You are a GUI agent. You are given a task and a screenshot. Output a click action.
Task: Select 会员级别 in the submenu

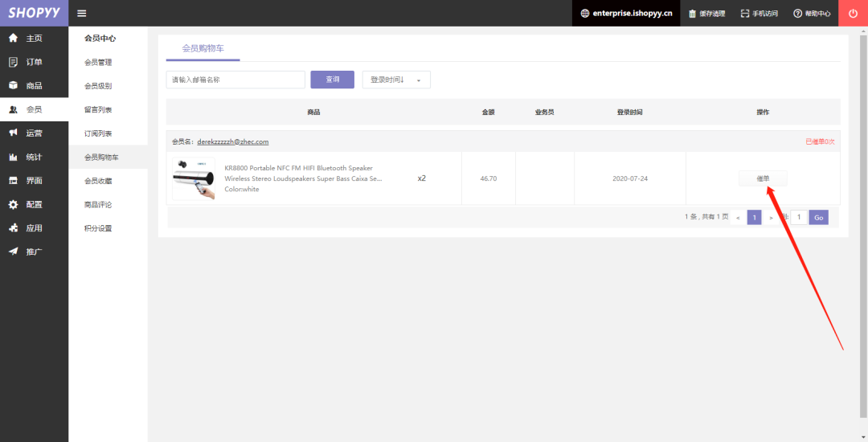point(98,86)
